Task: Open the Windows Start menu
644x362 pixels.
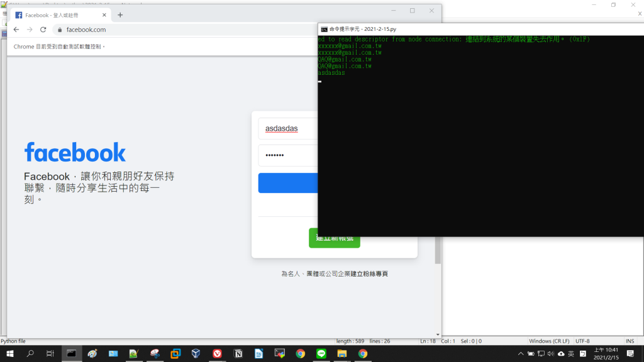Action: [x=10, y=353]
